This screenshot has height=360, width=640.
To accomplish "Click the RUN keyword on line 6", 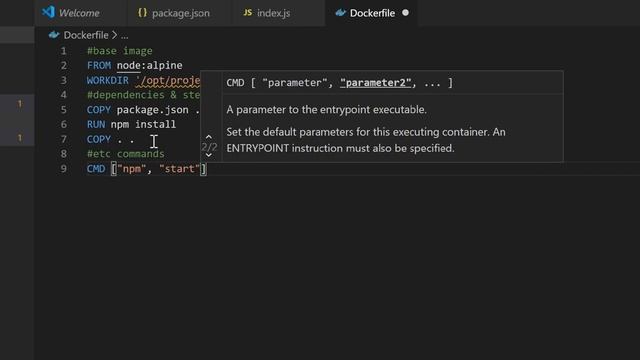I will click(x=96, y=124).
